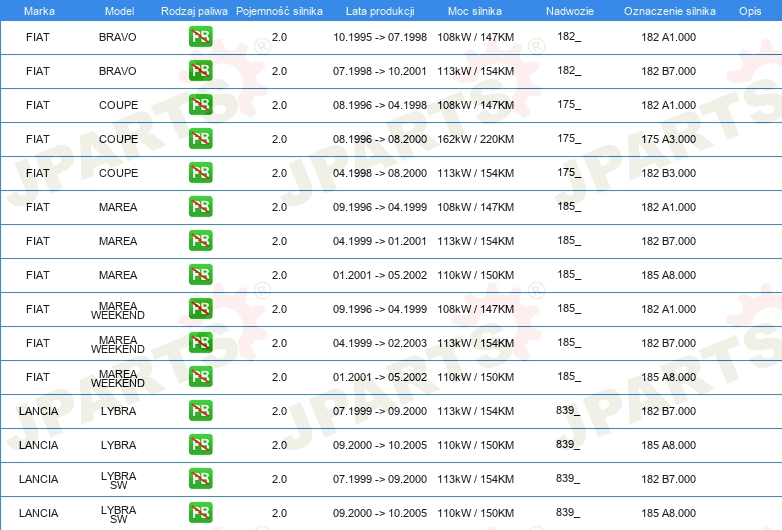782x530 pixels.
Task: Click the Rodzaj paliwa column header
Action: tap(194, 11)
